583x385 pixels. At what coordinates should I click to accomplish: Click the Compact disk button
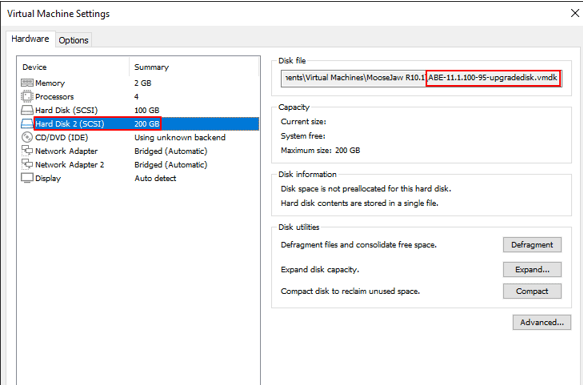click(x=532, y=291)
